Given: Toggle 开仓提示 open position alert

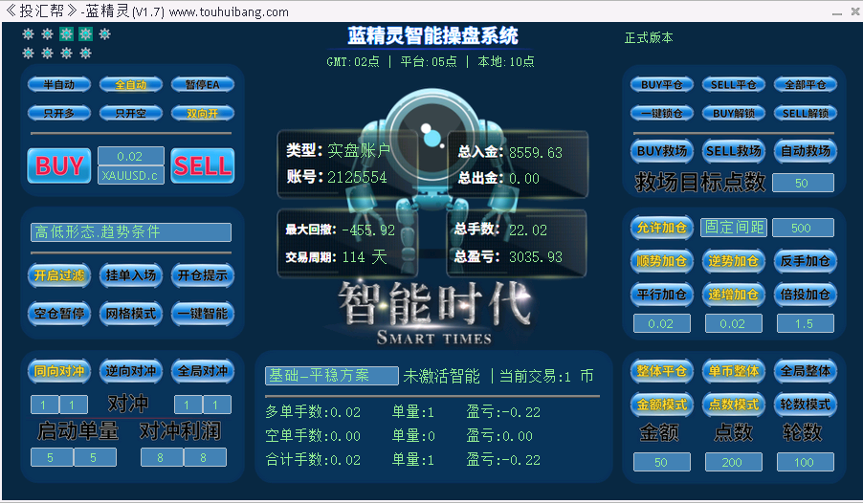Looking at the screenshot, I should [203, 275].
